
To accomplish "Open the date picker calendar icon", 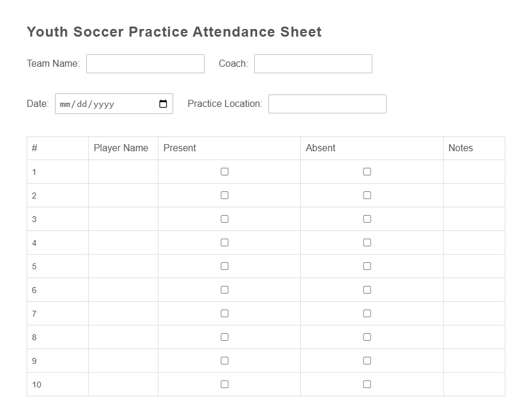I will click(x=163, y=103).
